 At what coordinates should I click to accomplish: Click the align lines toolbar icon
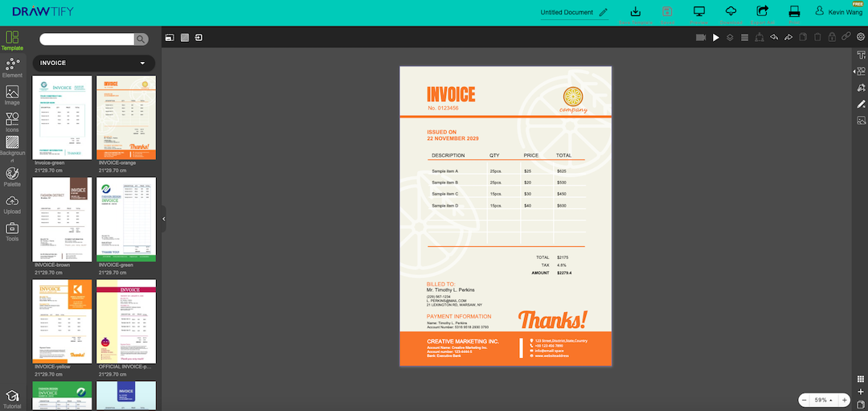point(744,38)
